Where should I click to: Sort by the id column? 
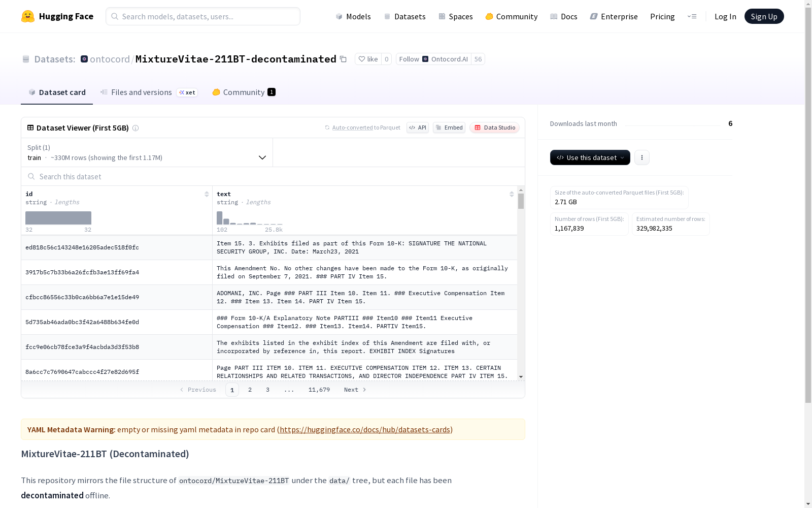pos(207,194)
